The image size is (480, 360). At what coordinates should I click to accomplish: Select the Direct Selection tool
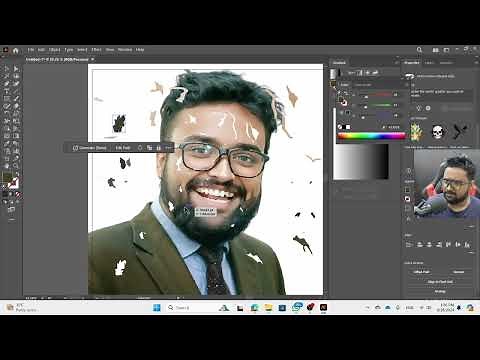(16, 69)
